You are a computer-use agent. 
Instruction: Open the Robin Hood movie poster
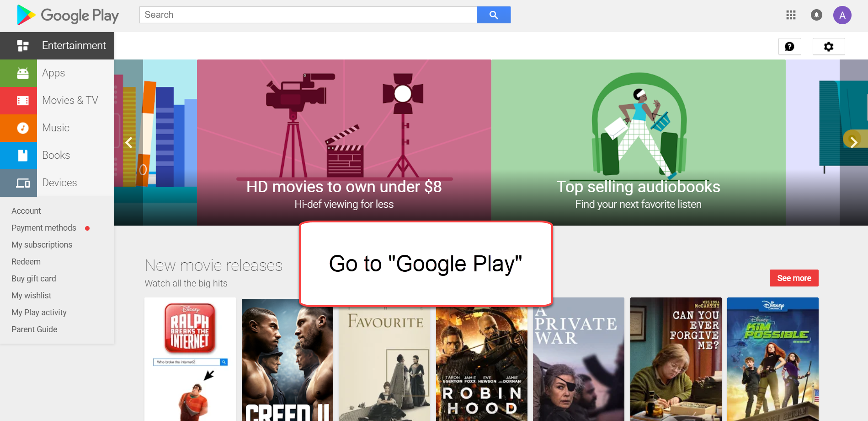pyautogui.click(x=482, y=364)
